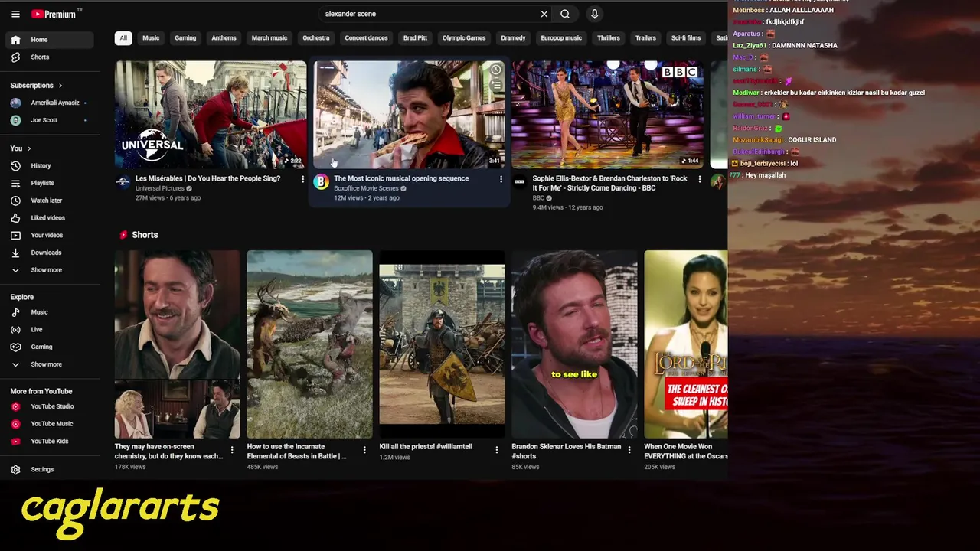The width and height of the screenshot is (980, 551).
Task: Open Downloads page
Action: 51,253
